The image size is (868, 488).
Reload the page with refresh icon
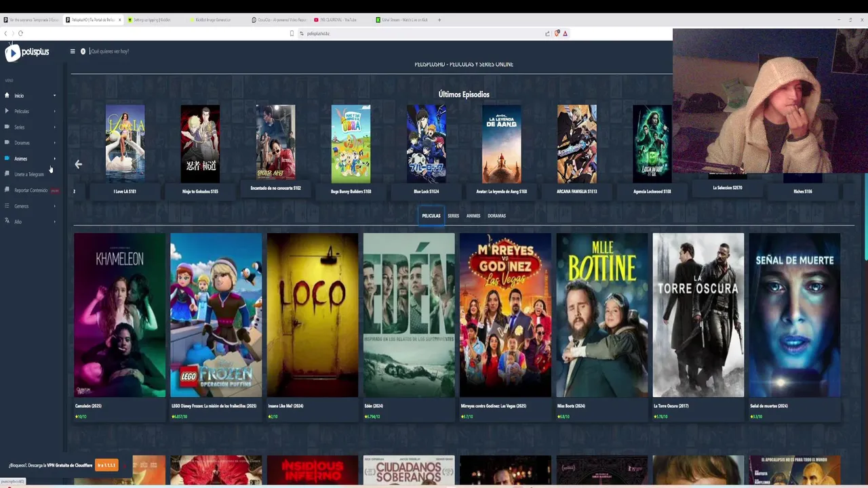click(20, 33)
